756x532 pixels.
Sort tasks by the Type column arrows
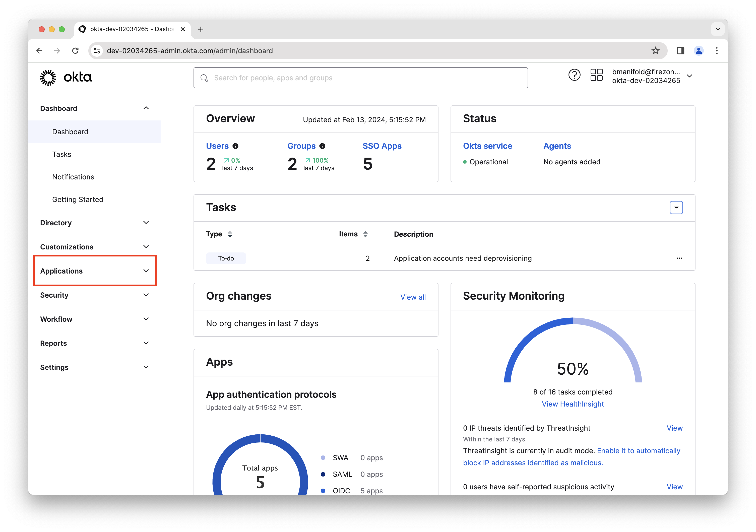[x=230, y=234]
